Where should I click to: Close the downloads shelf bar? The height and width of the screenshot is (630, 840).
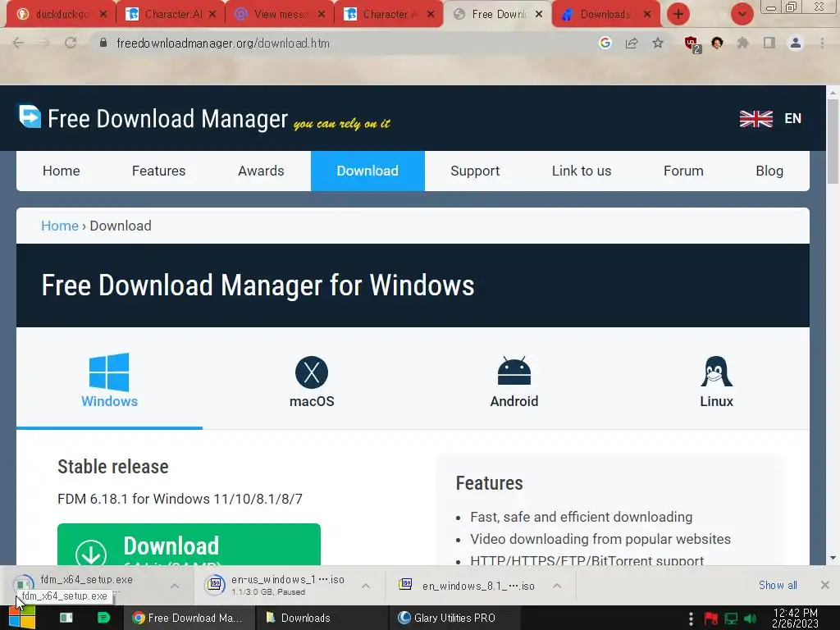click(x=825, y=585)
